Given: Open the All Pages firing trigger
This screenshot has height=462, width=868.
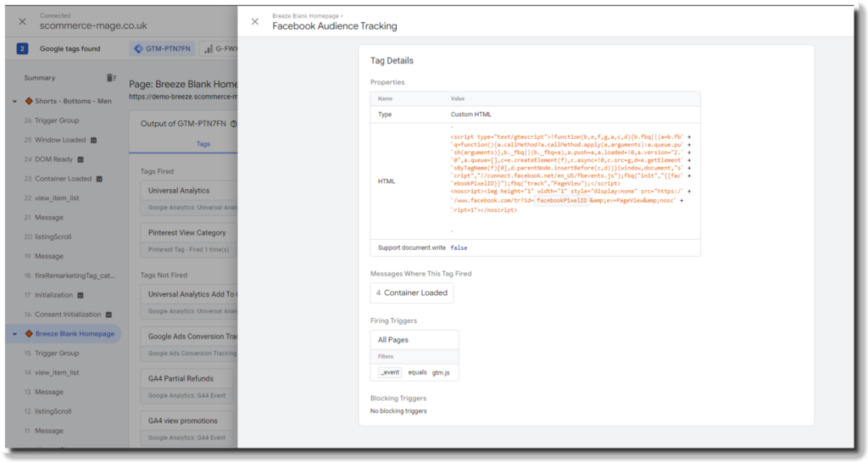Looking at the screenshot, I should [x=415, y=340].
